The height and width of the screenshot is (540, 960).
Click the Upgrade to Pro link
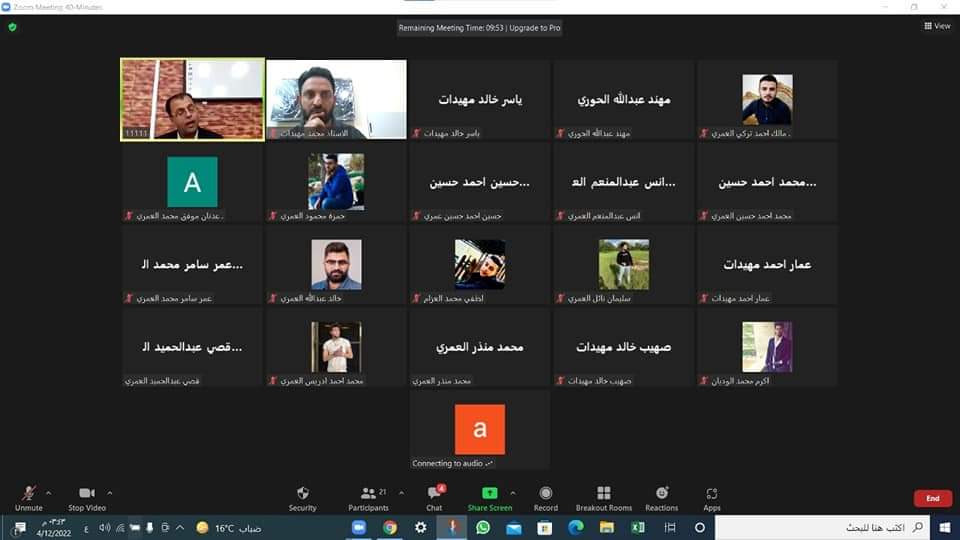tap(535, 28)
